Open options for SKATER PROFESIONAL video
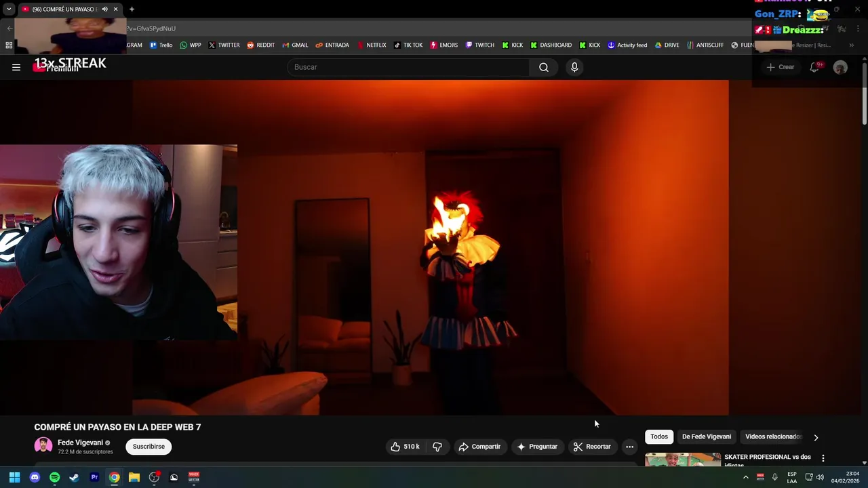Viewport: 868px width, 488px height. point(823,458)
